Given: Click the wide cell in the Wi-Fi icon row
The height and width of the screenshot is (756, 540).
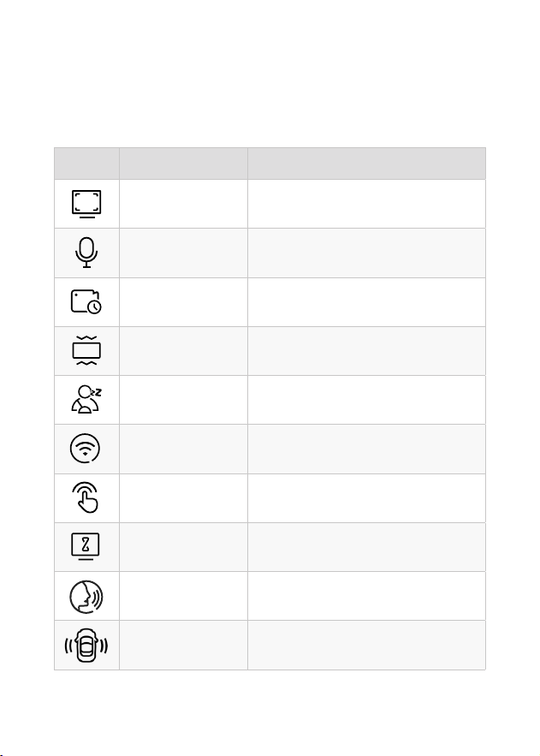Looking at the screenshot, I should (366, 449).
